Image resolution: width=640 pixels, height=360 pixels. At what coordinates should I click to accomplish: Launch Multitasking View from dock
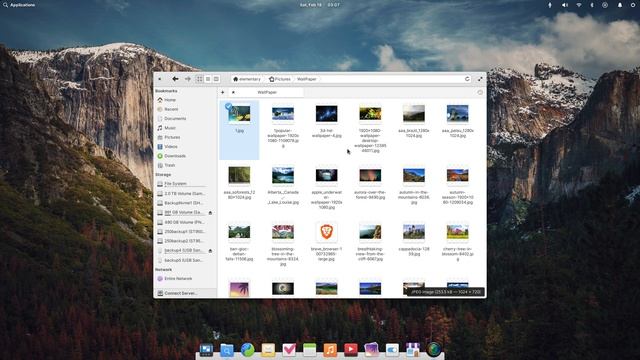click(x=206, y=350)
